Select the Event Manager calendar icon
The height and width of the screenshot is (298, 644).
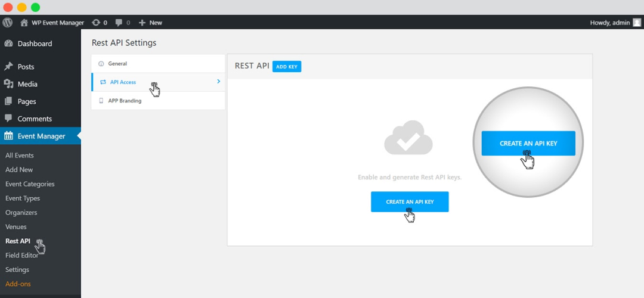point(8,136)
